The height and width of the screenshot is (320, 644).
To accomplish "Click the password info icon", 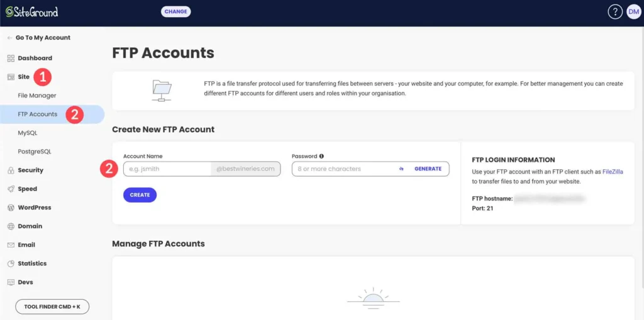I will click(x=321, y=156).
